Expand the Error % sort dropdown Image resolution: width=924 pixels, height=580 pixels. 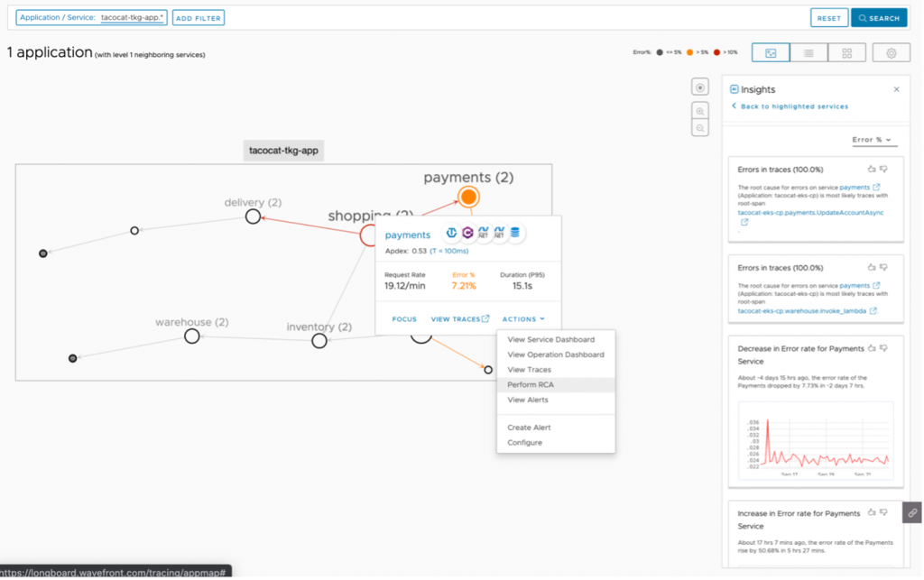tap(872, 140)
